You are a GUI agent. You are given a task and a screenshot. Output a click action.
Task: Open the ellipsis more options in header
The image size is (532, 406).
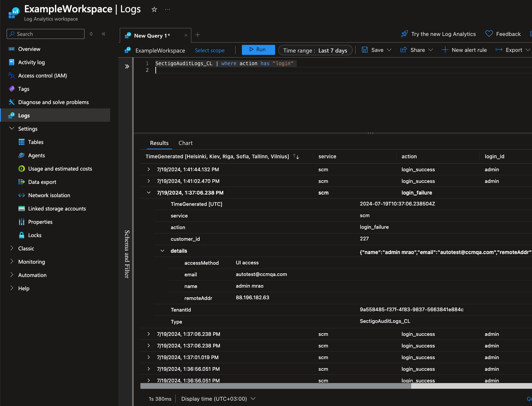pos(168,9)
